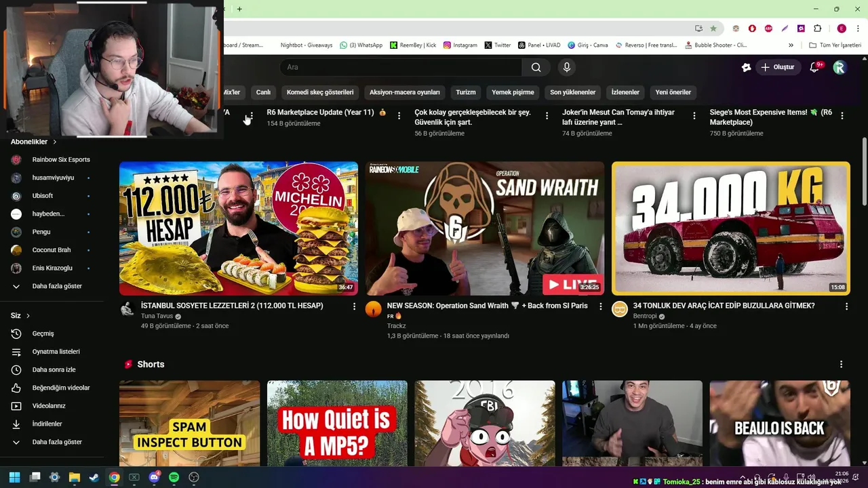Image resolution: width=868 pixels, height=488 pixels.
Task: Select the İzlenenler filter chip
Action: coord(625,92)
